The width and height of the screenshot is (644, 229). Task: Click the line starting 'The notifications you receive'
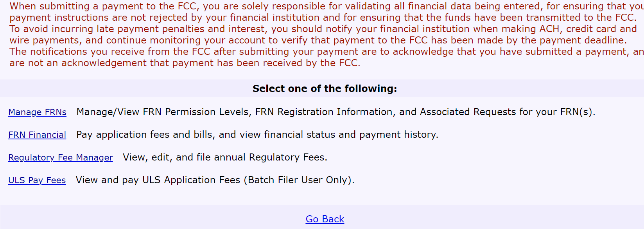325,52
